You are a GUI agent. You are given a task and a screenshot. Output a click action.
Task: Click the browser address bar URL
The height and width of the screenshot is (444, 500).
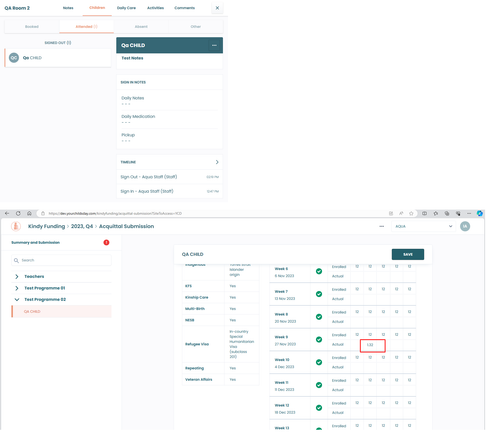point(115,213)
